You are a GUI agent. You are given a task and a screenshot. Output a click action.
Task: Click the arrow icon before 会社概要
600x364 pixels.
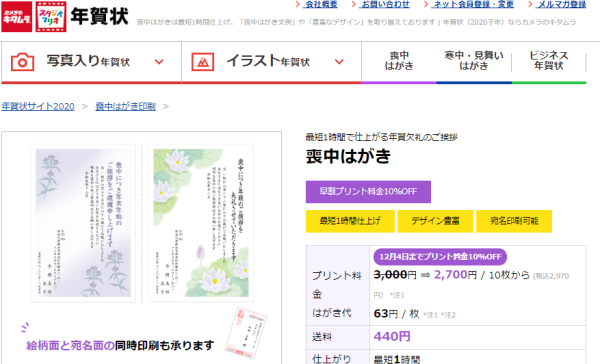[x=298, y=4]
